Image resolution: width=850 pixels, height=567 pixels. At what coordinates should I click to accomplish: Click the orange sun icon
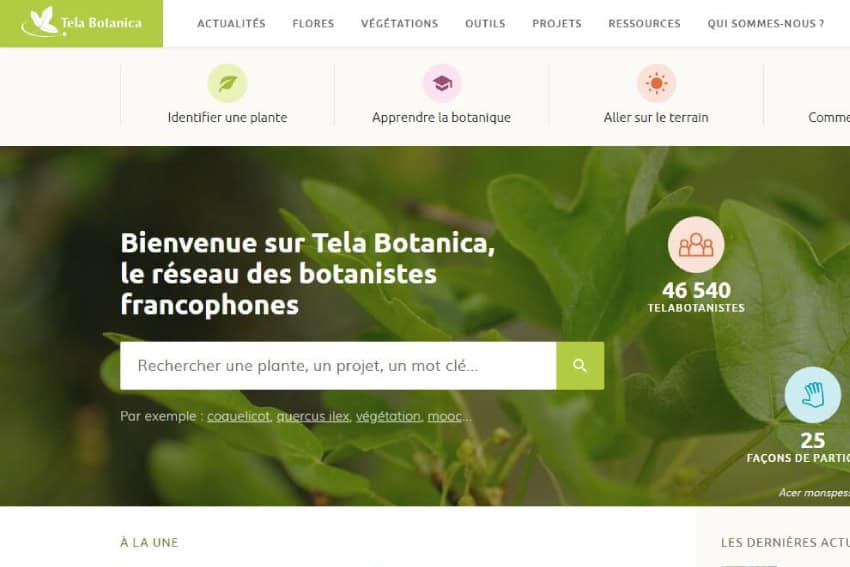[x=656, y=83]
